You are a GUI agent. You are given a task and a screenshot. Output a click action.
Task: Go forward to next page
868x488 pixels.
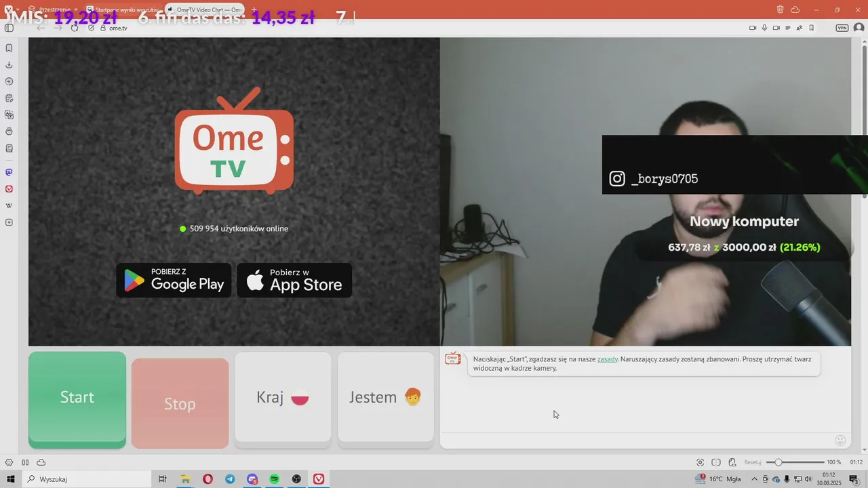[58, 28]
